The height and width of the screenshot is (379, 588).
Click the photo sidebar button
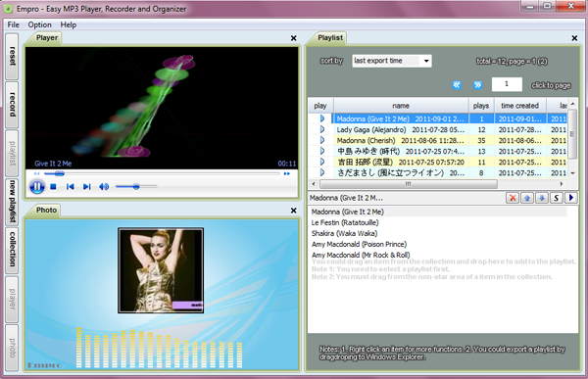[12, 348]
